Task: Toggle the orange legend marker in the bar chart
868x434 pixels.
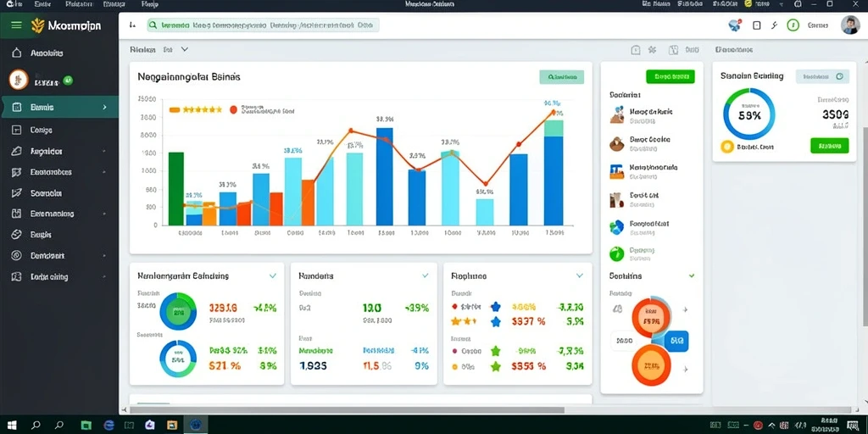Action: pos(175,110)
